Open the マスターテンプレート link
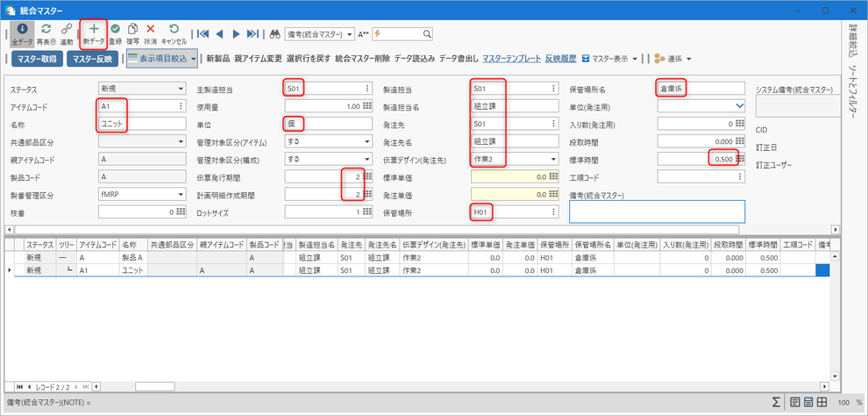This screenshot has height=416, width=868. (511, 58)
